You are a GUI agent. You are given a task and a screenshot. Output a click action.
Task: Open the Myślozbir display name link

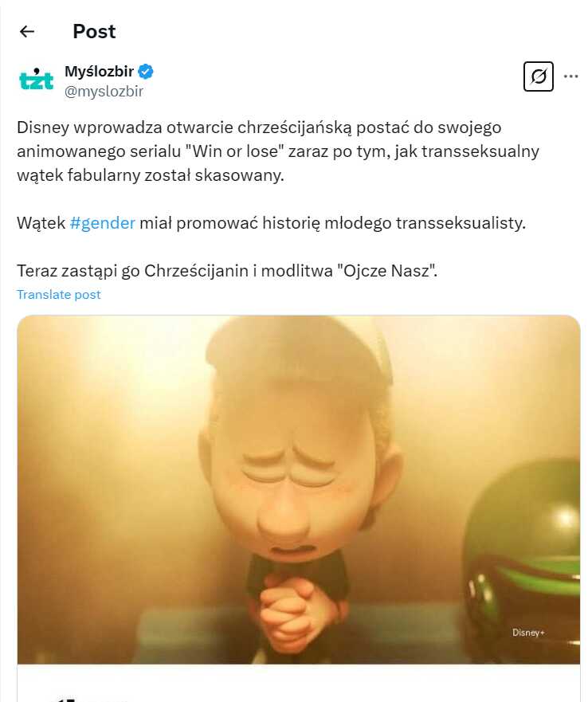99,71
